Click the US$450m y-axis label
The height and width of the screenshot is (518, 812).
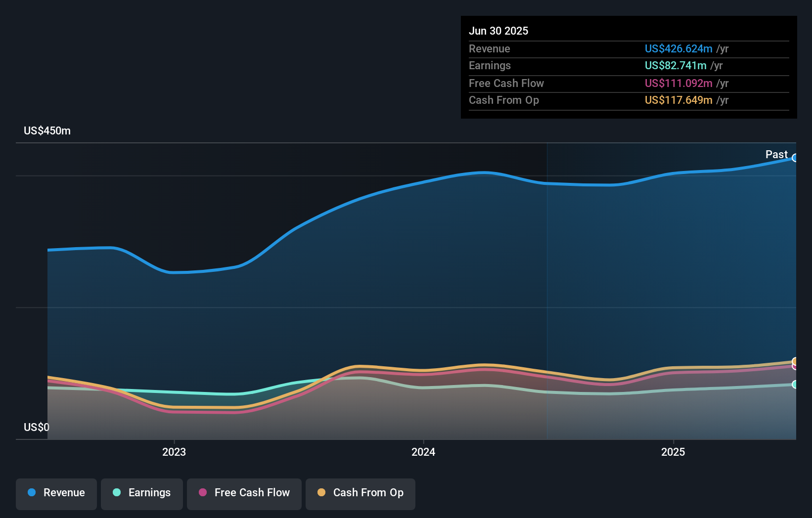coord(47,131)
